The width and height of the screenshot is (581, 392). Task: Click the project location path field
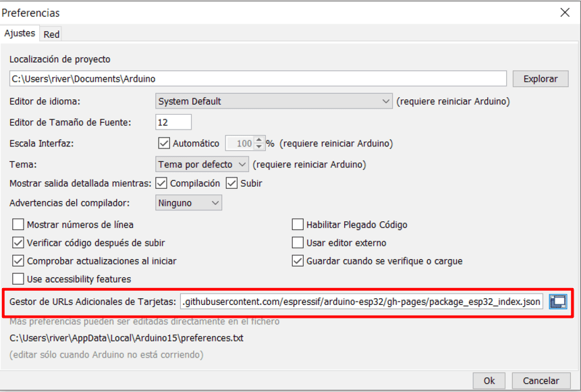[x=258, y=79]
